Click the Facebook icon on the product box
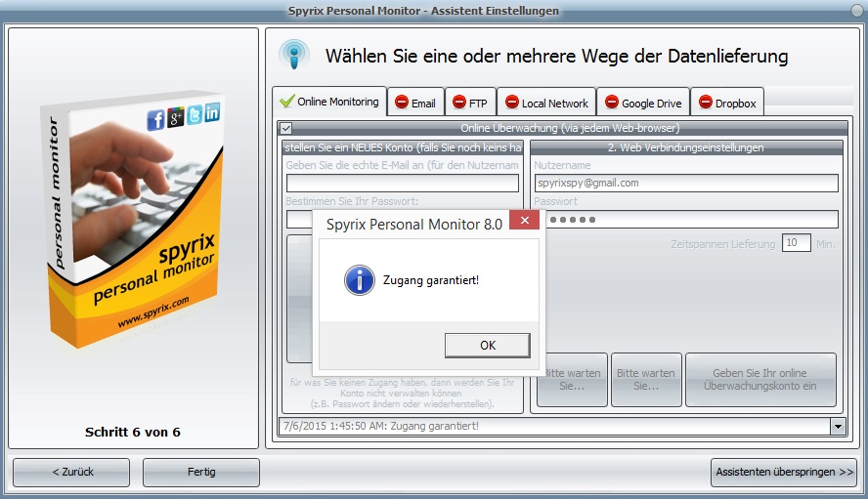Viewport: 868px width, 499px height. point(155,119)
